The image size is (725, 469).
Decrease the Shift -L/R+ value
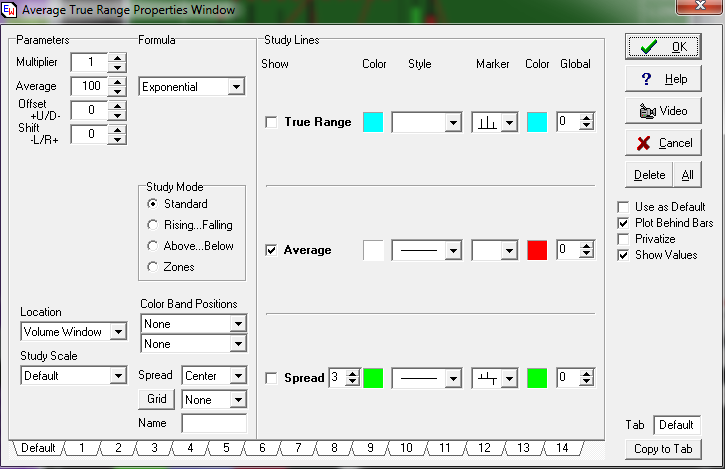[x=117, y=139]
